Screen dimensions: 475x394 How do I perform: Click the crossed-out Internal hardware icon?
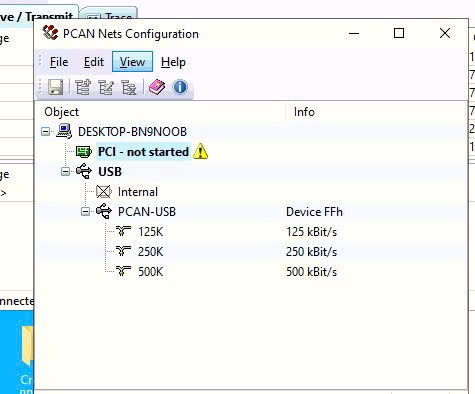pyautogui.click(x=104, y=192)
